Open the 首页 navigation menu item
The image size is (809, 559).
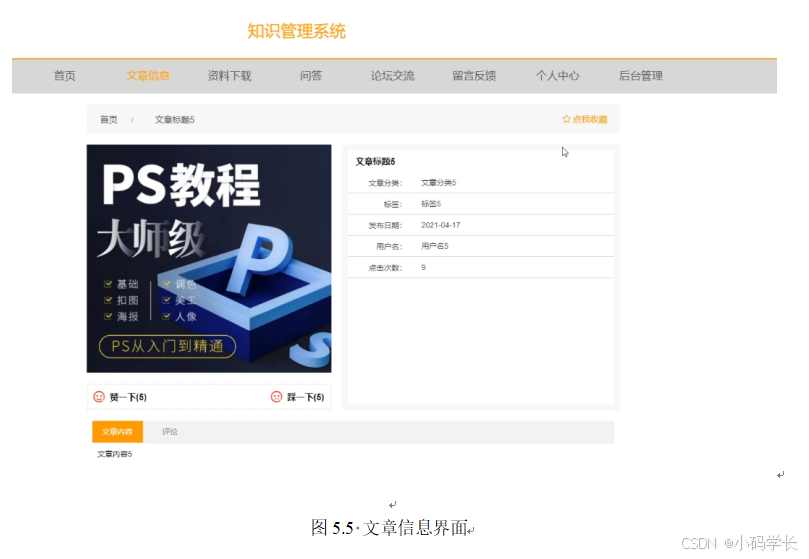pos(65,76)
